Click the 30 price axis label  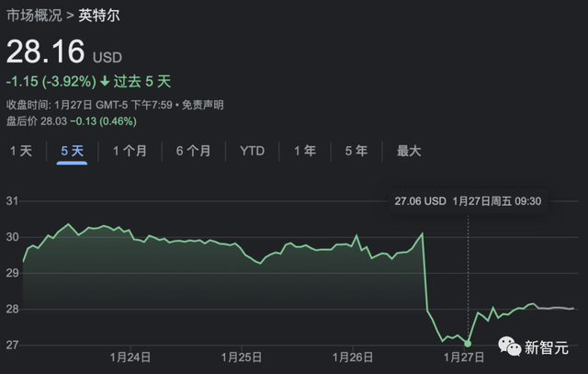pyautogui.click(x=12, y=237)
